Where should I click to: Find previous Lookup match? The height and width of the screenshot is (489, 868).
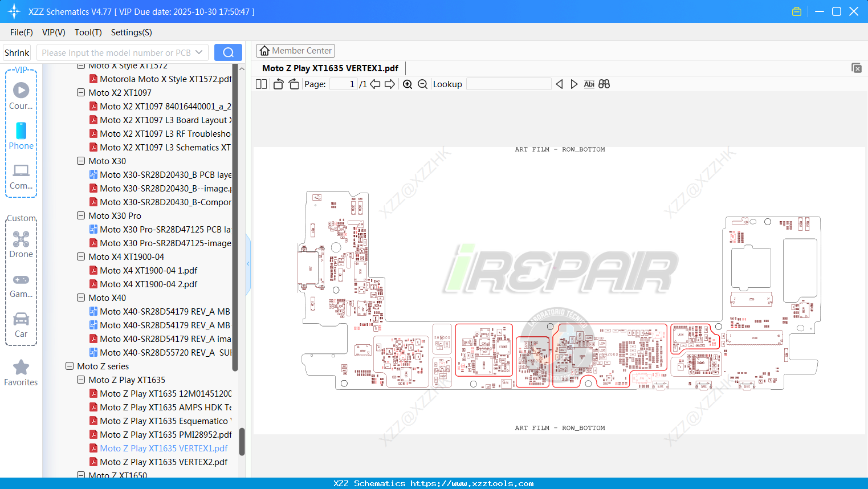(x=560, y=84)
